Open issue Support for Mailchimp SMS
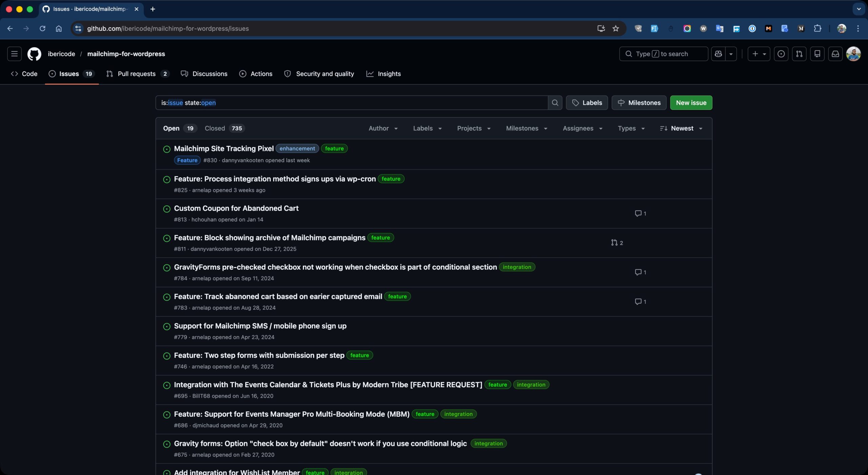The image size is (868, 475). coord(260,326)
